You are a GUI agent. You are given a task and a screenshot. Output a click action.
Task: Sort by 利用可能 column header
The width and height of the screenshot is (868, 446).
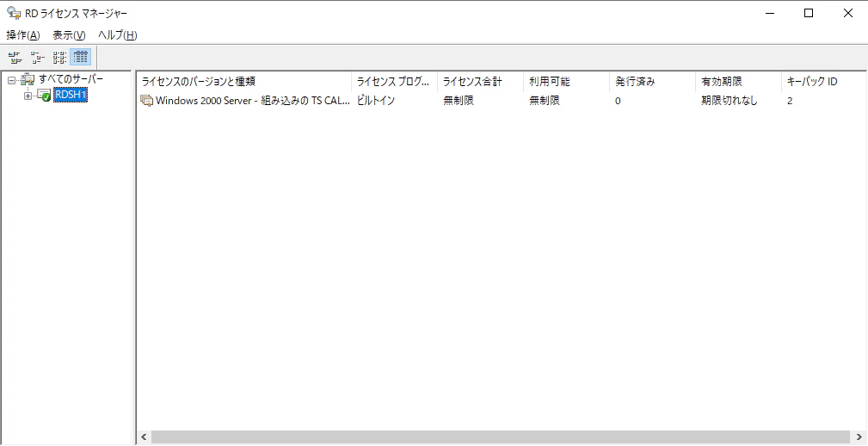tap(566, 82)
